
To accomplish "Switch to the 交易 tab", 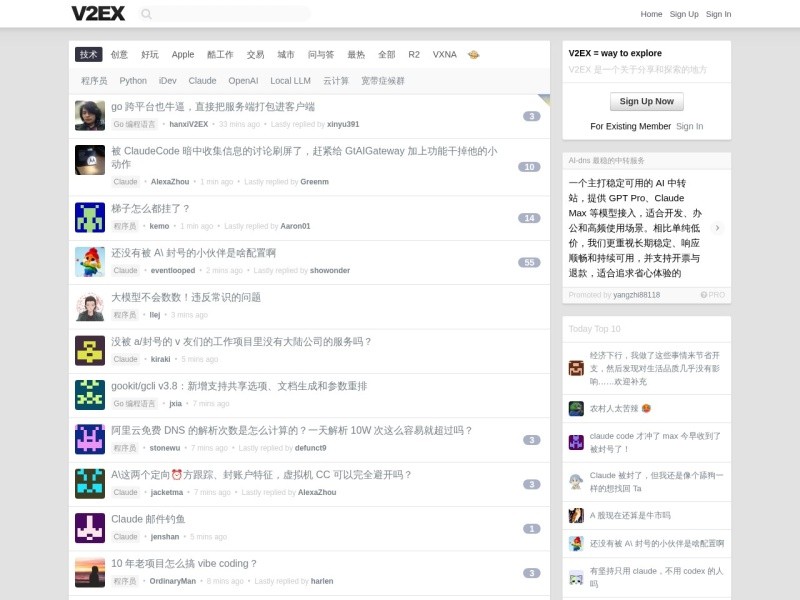I will point(255,55).
